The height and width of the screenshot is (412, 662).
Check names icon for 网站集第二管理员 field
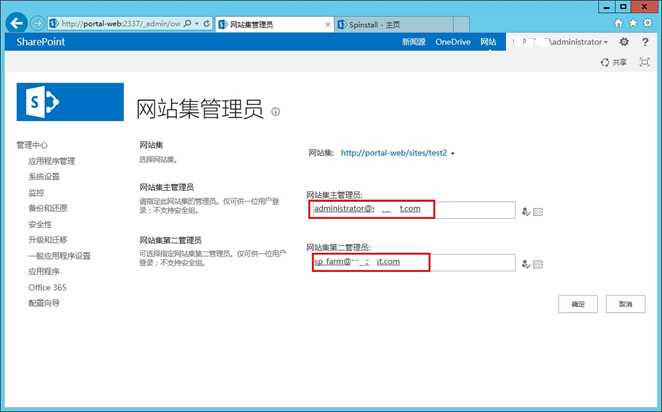(x=526, y=264)
